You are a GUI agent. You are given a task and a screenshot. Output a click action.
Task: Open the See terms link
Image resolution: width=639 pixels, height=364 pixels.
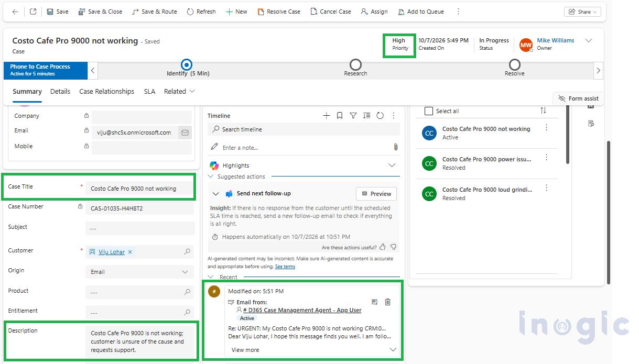click(285, 267)
